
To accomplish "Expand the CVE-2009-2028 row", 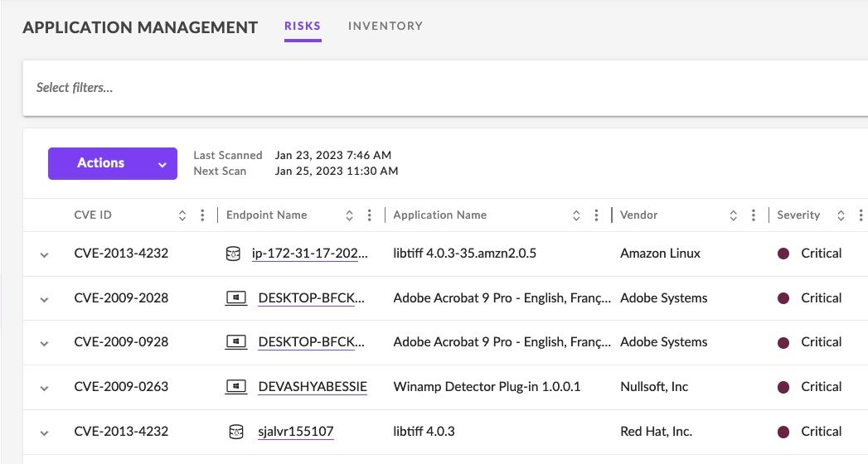I will pos(45,299).
